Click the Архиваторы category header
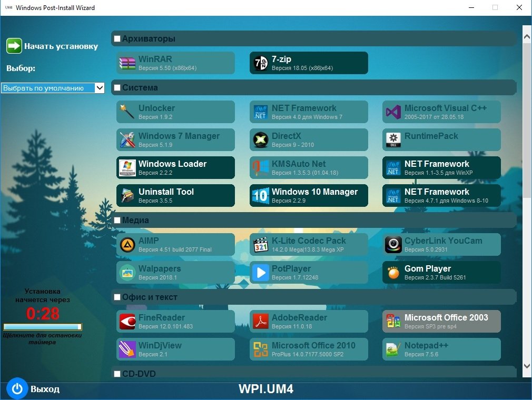The image size is (532, 400). pyautogui.click(x=314, y=38)
